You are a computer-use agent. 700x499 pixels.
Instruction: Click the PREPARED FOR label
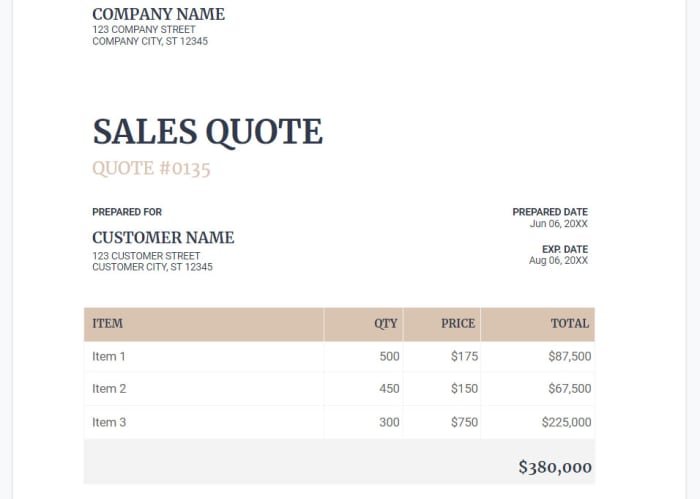pos(127,212)
